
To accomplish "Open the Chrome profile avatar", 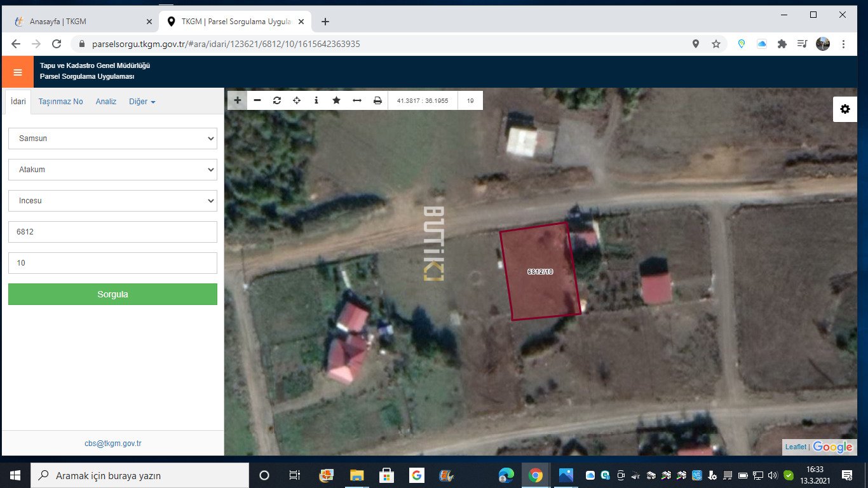I will tap(823, 44).
